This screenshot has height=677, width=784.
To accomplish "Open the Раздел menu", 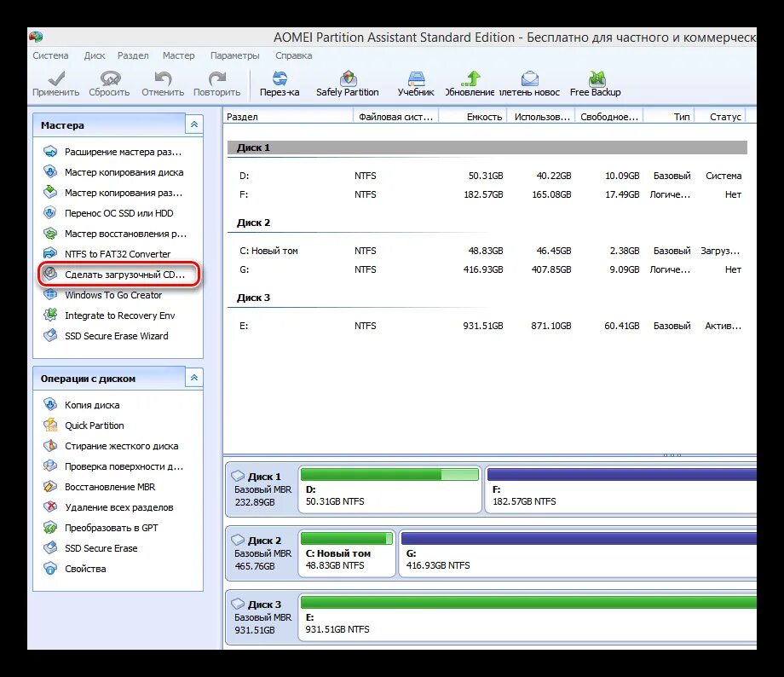I will (x=133, y=55).
